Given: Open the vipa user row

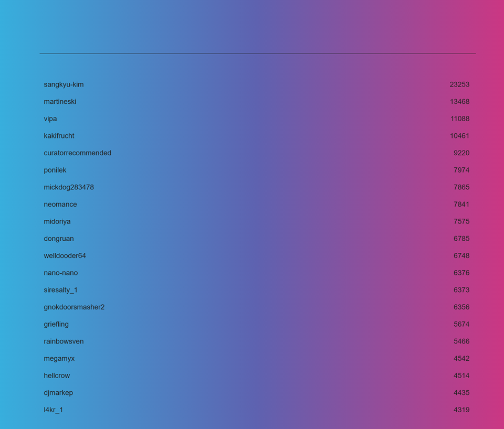Looking at the screenshot, I should 50,119.
